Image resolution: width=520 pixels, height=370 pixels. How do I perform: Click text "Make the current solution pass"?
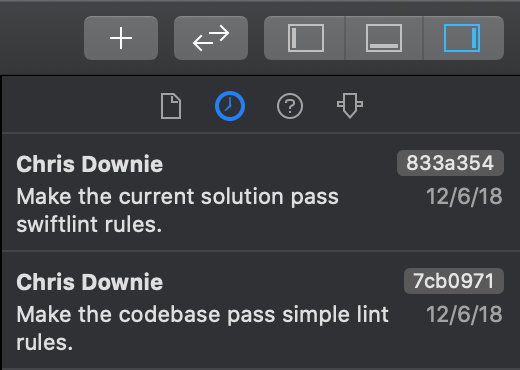click(x=178, y=196)
